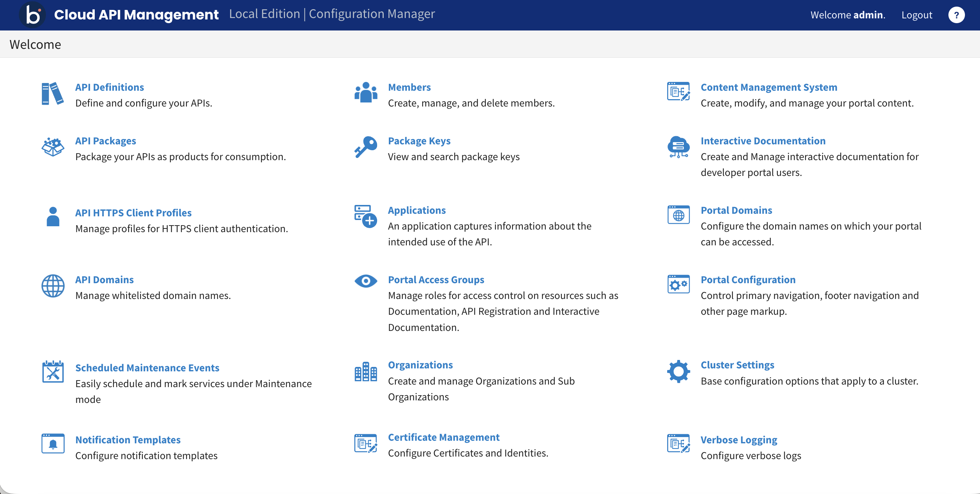Open Verbose Logging link

739,440
